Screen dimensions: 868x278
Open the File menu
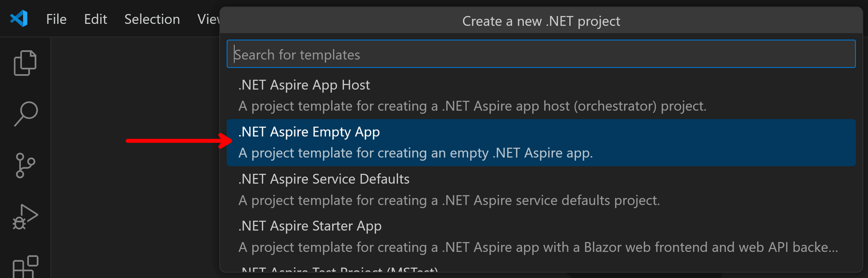coord(56,19)
